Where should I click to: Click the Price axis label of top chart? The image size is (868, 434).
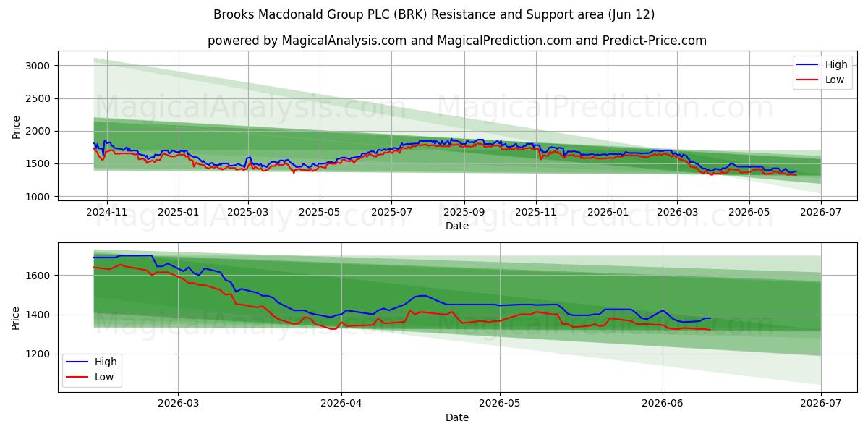[x=17, y=127]
